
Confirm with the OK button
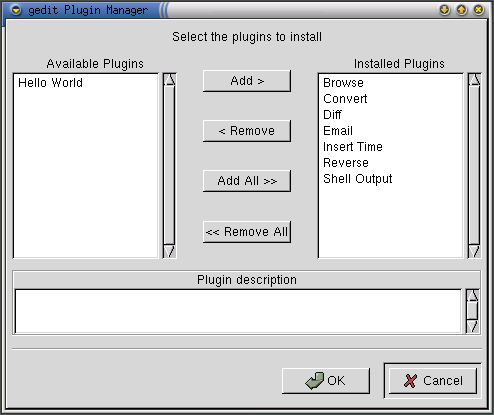(326, 381)
